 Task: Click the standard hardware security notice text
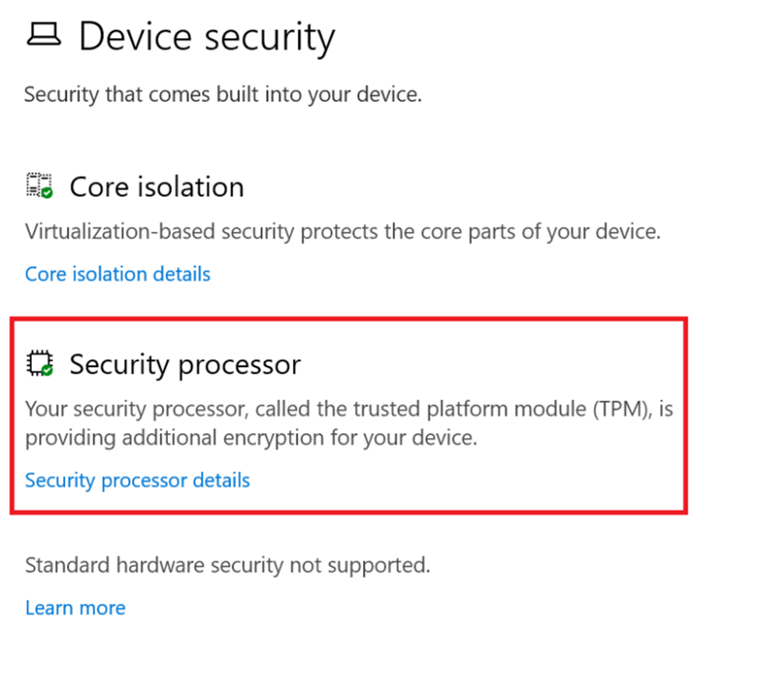[227, 565]
